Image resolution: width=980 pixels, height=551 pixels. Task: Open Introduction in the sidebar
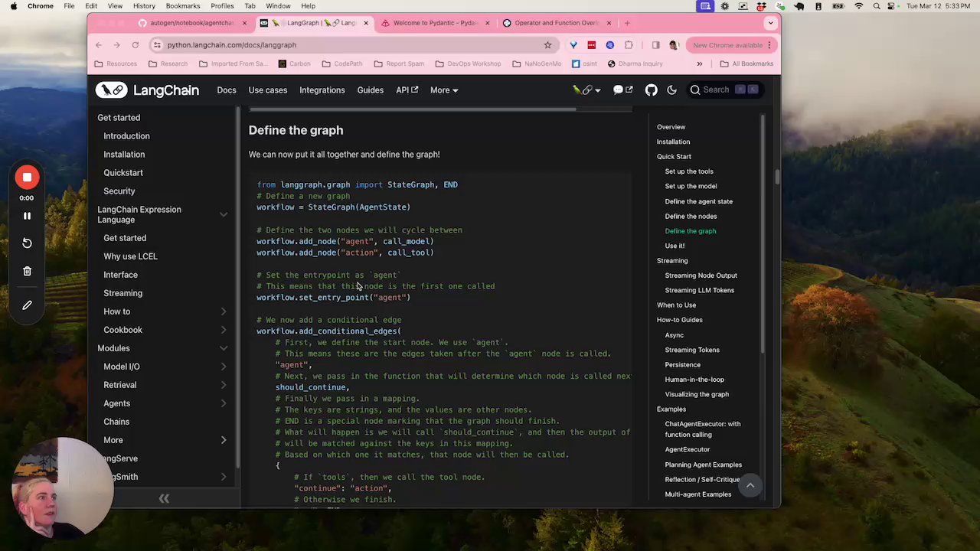126,136
